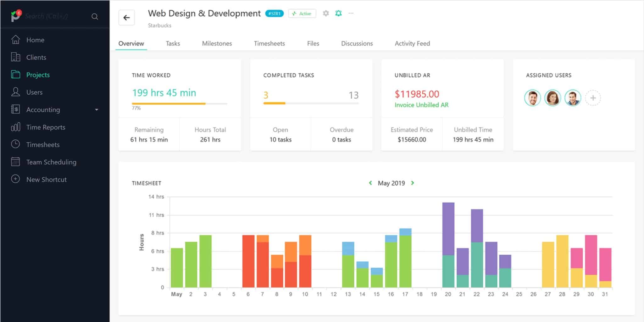Screen dimensions: 644x322
Task: Open Time Reports in sidebar
Action: click(46, 127)
